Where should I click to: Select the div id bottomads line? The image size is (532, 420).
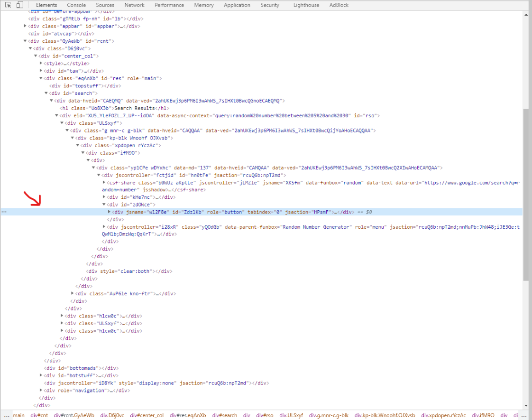81,368
